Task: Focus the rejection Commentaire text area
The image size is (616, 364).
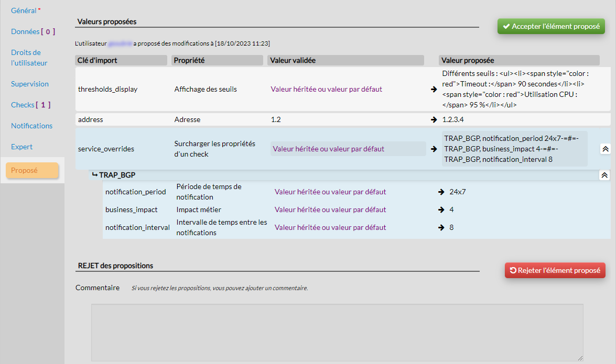Action: pos(337,332)
